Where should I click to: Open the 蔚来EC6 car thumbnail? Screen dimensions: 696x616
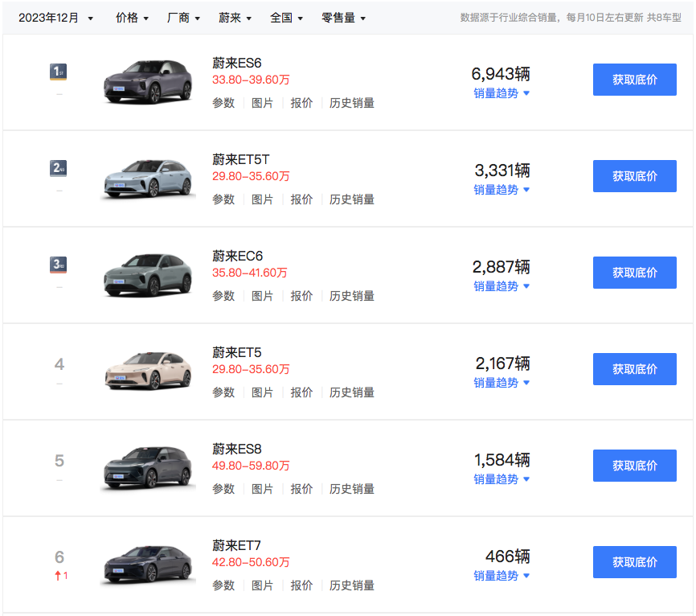click(148, 274)
